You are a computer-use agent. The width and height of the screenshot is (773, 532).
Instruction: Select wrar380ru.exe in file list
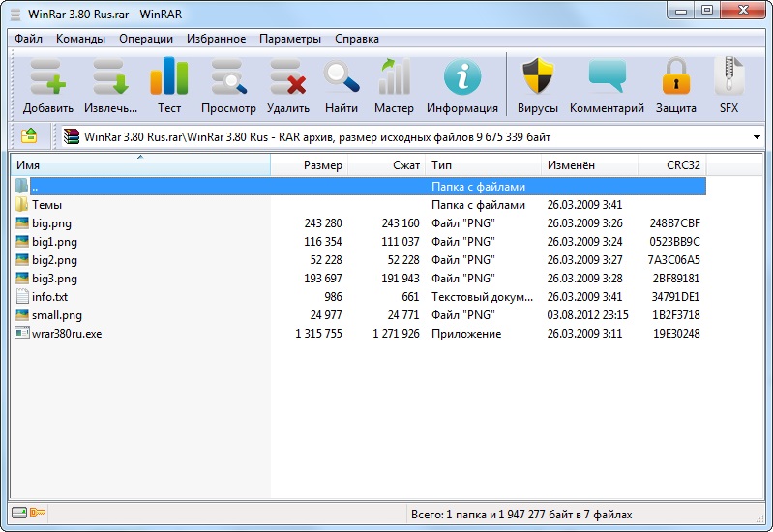66,334
